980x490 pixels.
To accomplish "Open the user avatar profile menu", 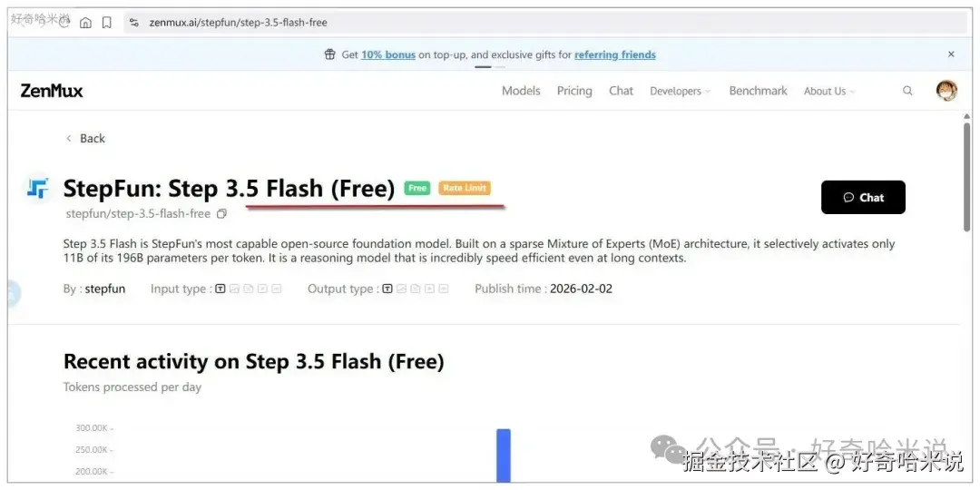I will click(946, 91).
